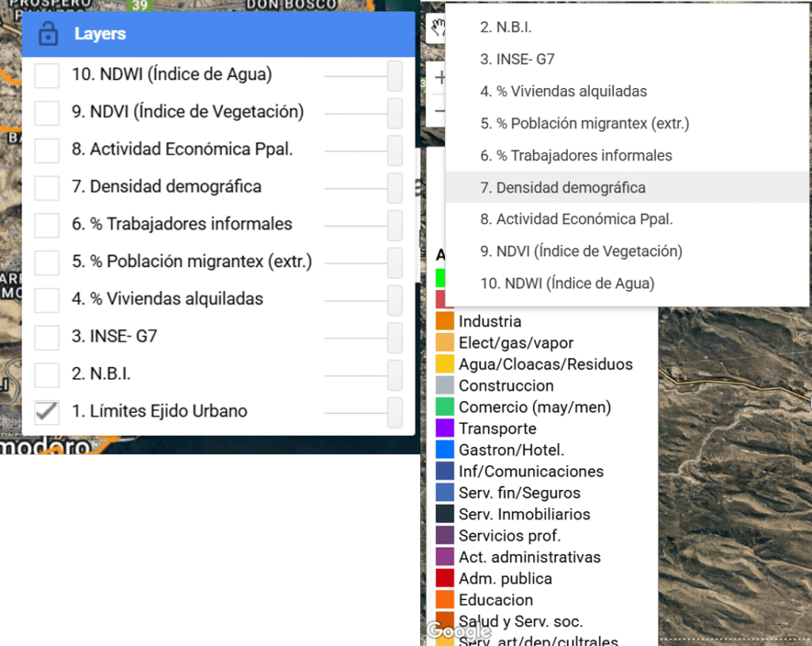Click the Google logo on map
This screenshot has width=812, height=646.
458,630
